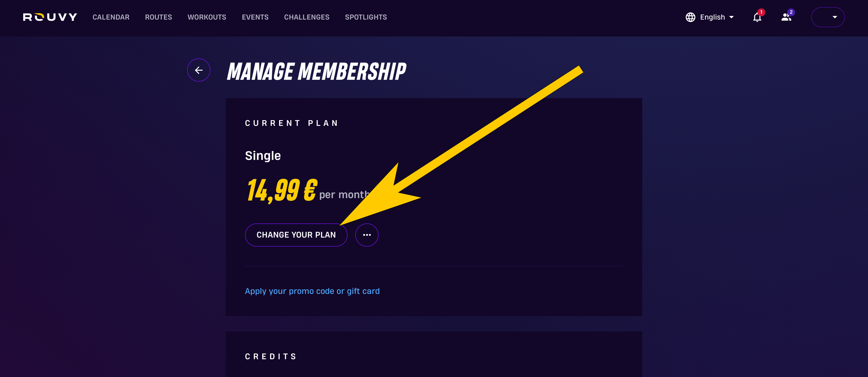Open the SPOTLIGHTS section
This screenshot has width=868, height=377.
[x=366, y=17]
